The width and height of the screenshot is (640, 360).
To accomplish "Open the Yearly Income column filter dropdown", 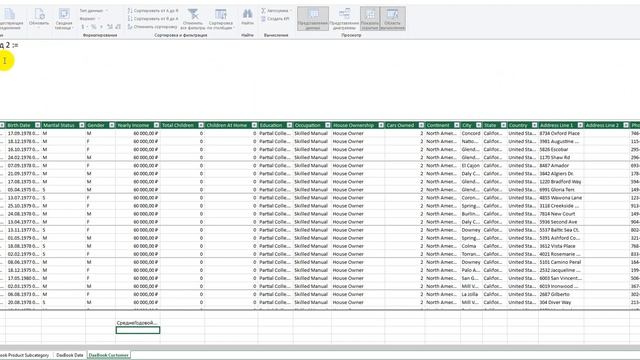I will pos(156,125).
